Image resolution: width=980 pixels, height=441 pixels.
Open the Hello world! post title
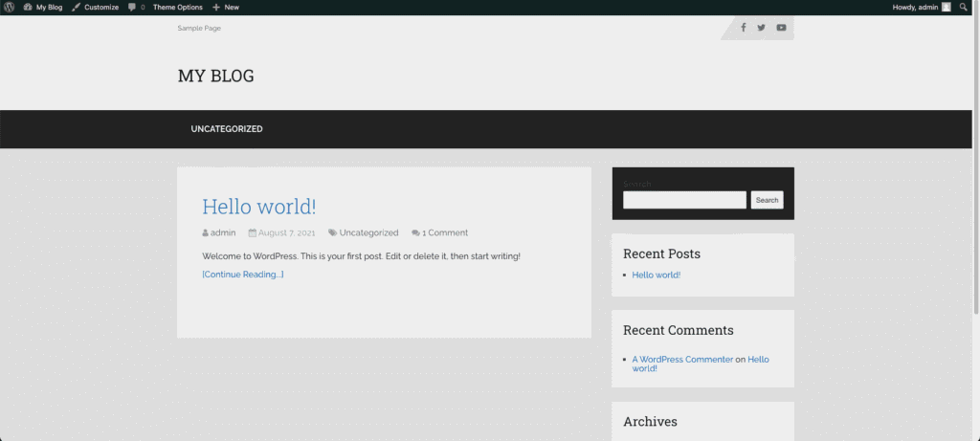click(x=259, y=207)
